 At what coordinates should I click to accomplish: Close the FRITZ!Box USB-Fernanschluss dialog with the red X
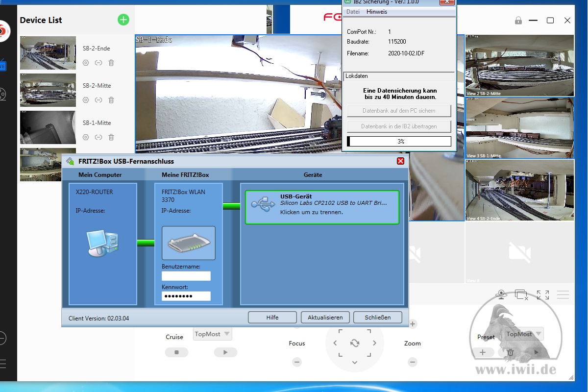click(x=400, y=161)
